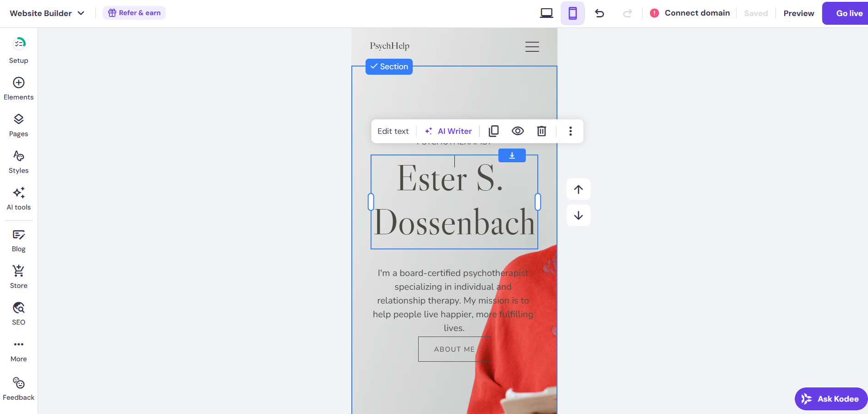Open AI tools
The height and width of the screenshot is (414, 868).
[x=19, y=199]
